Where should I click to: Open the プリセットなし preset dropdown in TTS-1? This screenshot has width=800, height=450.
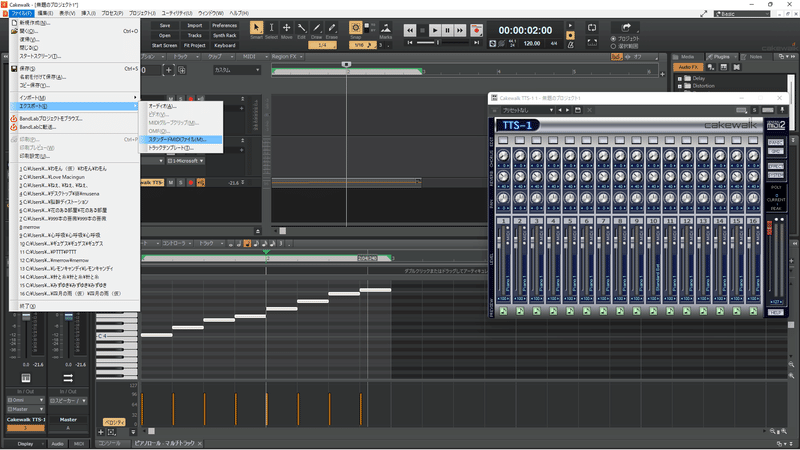coord(528,110)
